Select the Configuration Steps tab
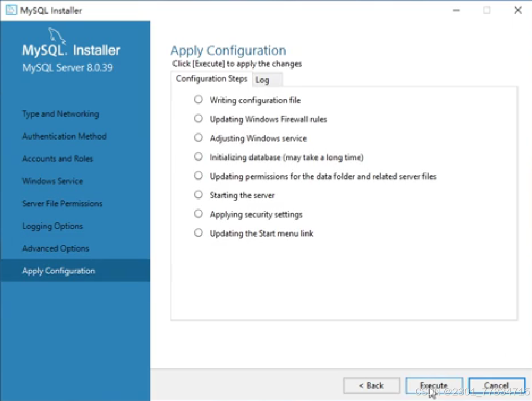The width and height of the screenshot is (532, 401). tap(212, 78)
